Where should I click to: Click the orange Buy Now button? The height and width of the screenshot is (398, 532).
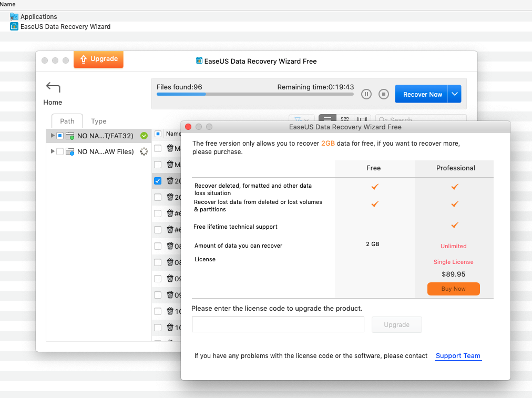(x=454, y=289)
